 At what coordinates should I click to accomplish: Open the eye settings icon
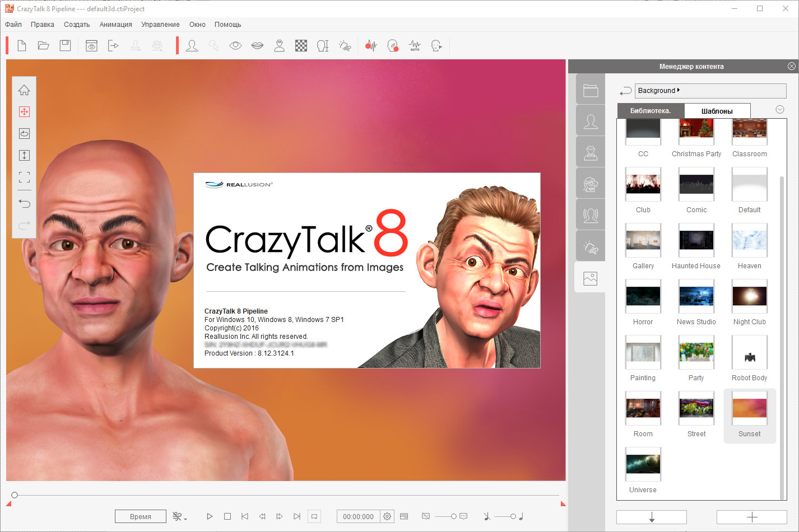(235, 45)
